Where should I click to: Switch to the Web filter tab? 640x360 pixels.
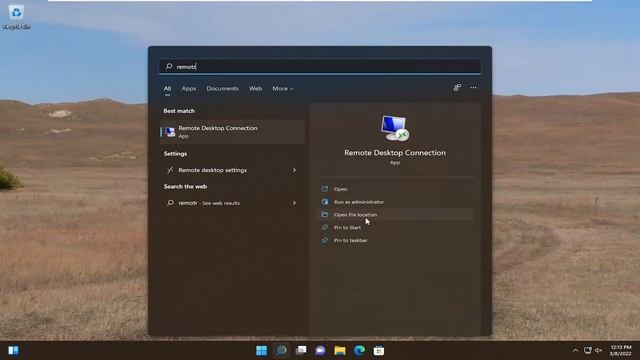pyautogui.click(x=256, y=89)
